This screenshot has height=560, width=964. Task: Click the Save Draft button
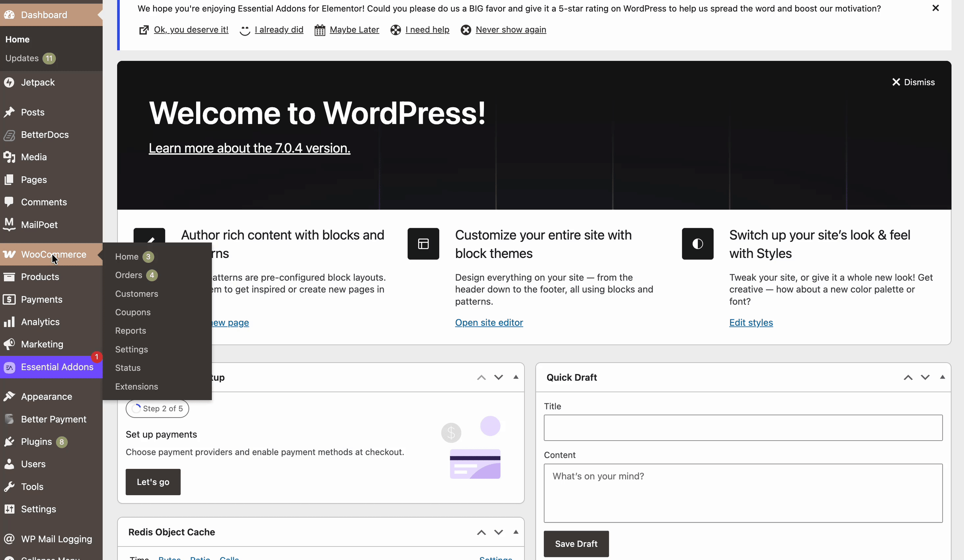click(x=576, y=543)
